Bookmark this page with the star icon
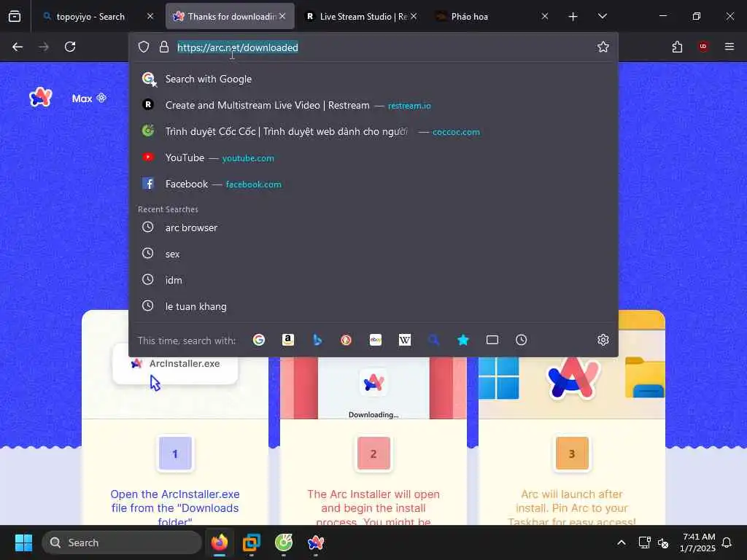Screen dimensions: 747x560 [603, 47]
